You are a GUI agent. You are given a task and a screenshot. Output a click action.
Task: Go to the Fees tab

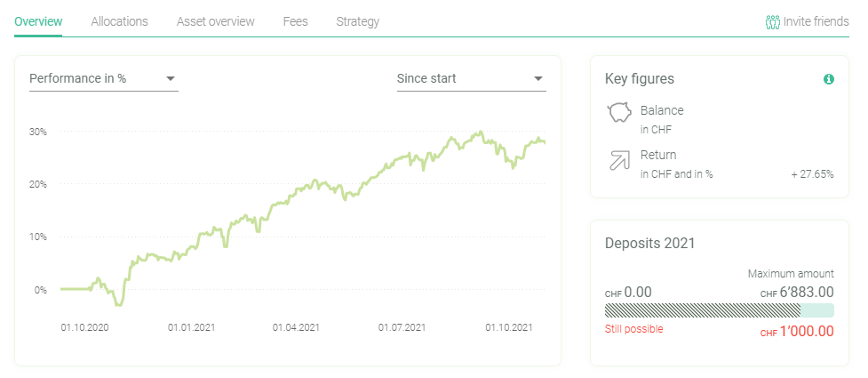[295, 21]
